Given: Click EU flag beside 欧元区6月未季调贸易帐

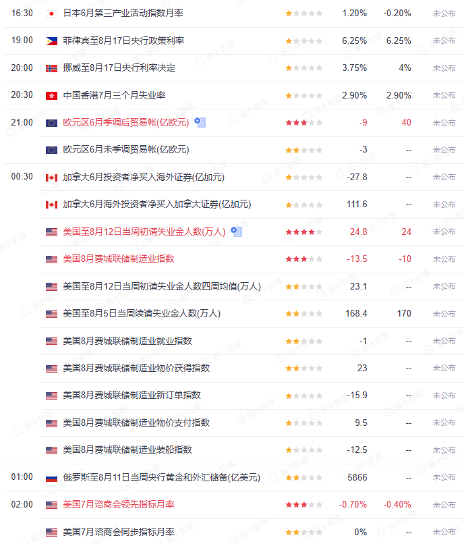Looking at the screenshot, I should click(51, 150).
